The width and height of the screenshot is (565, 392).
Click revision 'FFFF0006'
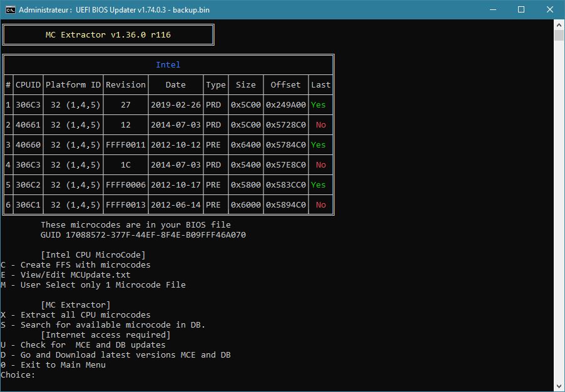point(125,184)
